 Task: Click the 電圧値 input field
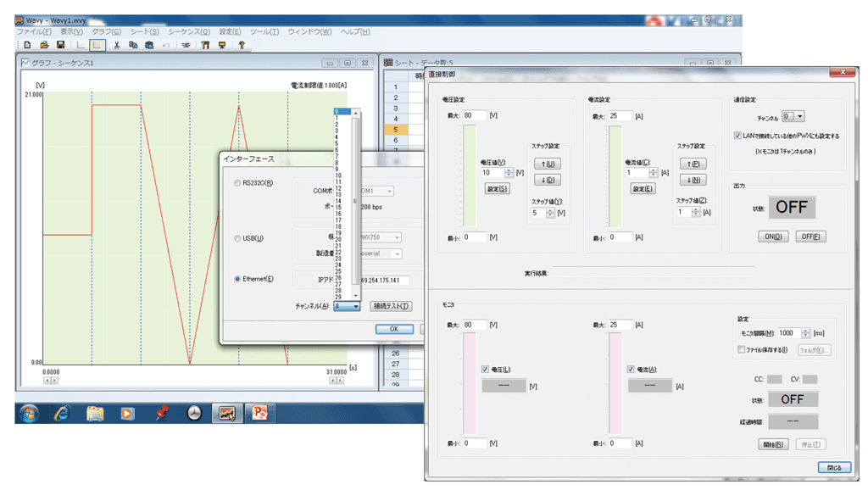(x=491, y=172)
